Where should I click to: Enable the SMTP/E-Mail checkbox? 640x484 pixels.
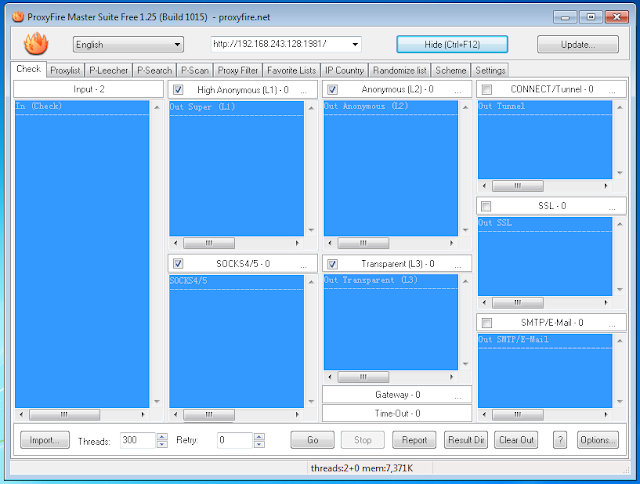coord(487,323)
